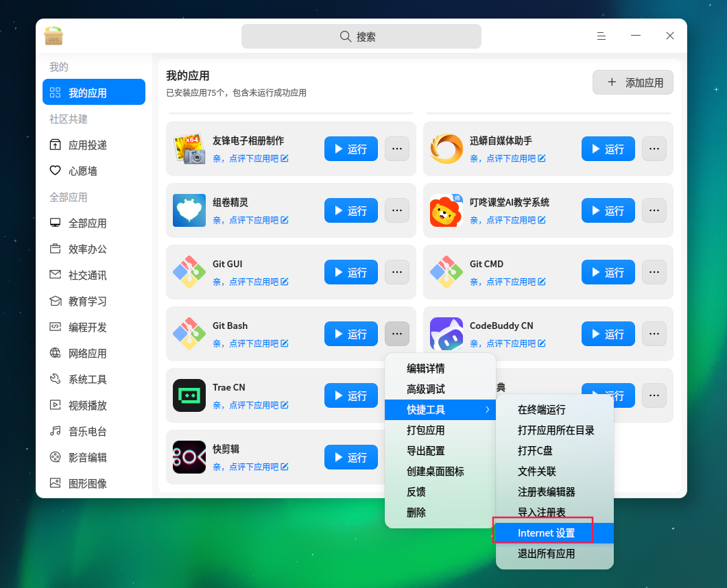Open 影音编辑 category
Image resolution: width=727 pixels, height=588 pixels.
pyautogui.click(x=94, y=457)
